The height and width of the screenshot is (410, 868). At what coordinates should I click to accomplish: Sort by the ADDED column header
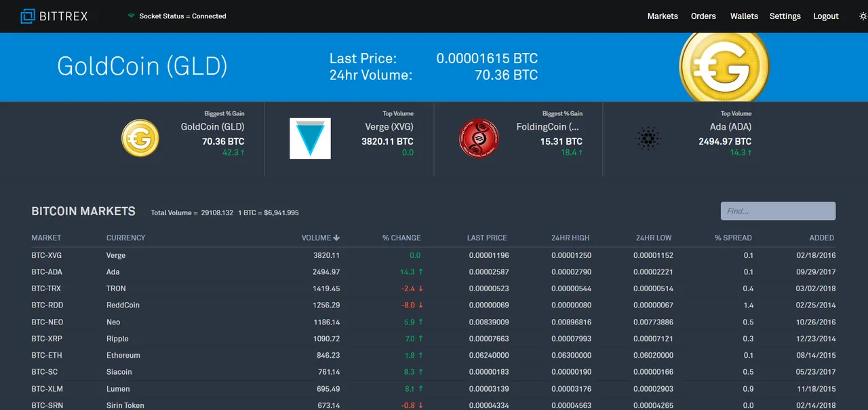pyautogui.click(x=822, y=238)
